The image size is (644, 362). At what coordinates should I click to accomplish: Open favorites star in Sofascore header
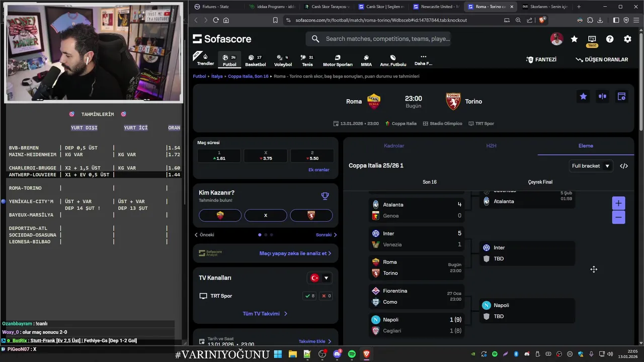tap(574, 39)
